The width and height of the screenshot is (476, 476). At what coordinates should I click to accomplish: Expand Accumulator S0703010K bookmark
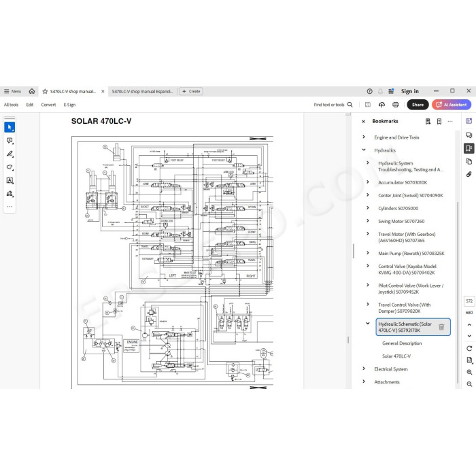368,182
